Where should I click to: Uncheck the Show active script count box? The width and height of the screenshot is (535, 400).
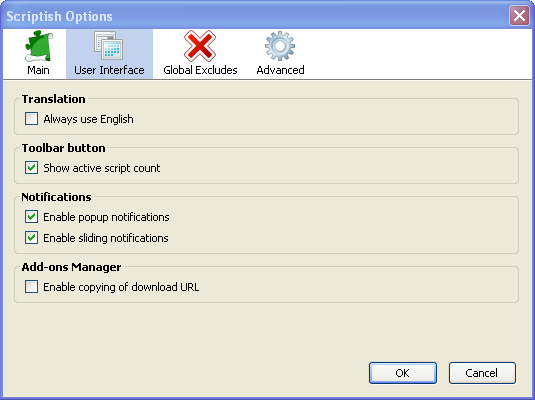[x=31, y=168]
